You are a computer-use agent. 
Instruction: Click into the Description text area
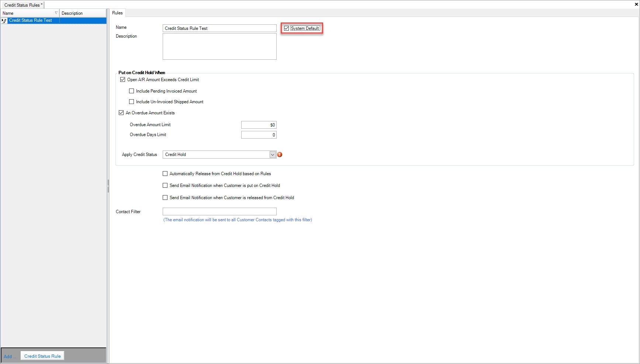219,46
